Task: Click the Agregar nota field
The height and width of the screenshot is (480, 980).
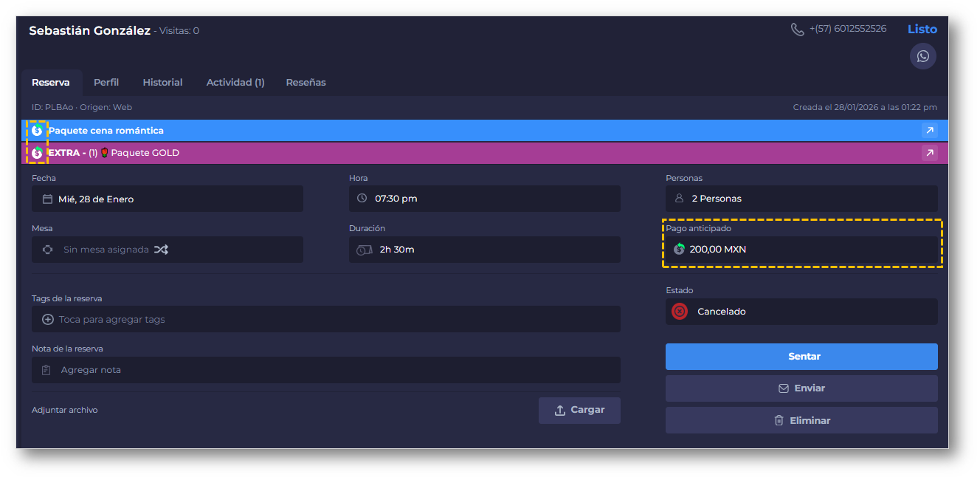Action: [326, 370]
